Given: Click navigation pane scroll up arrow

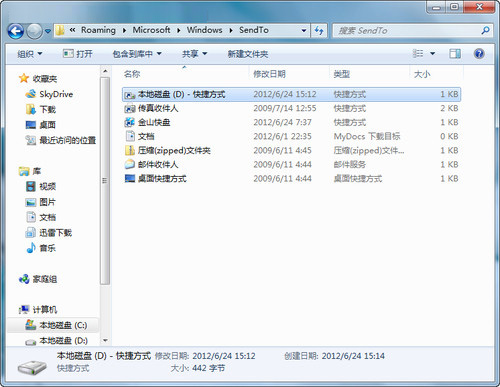Looking at the screenshot, I should [105, 71].
